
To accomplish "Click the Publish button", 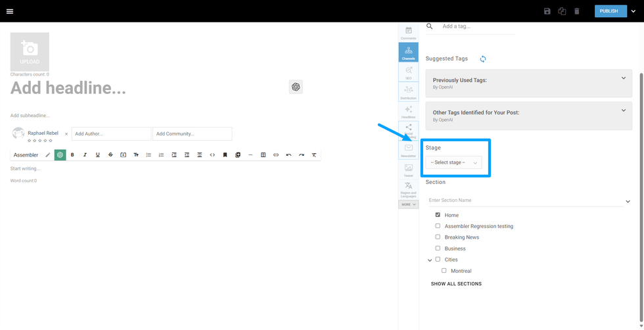I will pos(609,11).
